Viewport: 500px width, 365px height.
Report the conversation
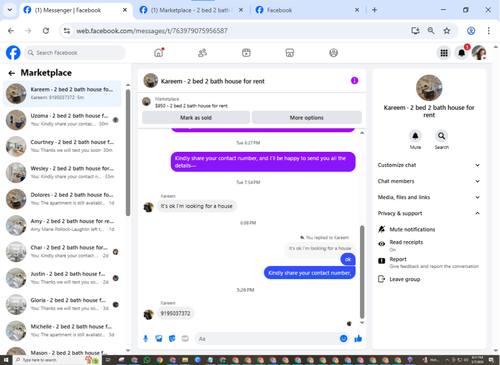point(428,262)
